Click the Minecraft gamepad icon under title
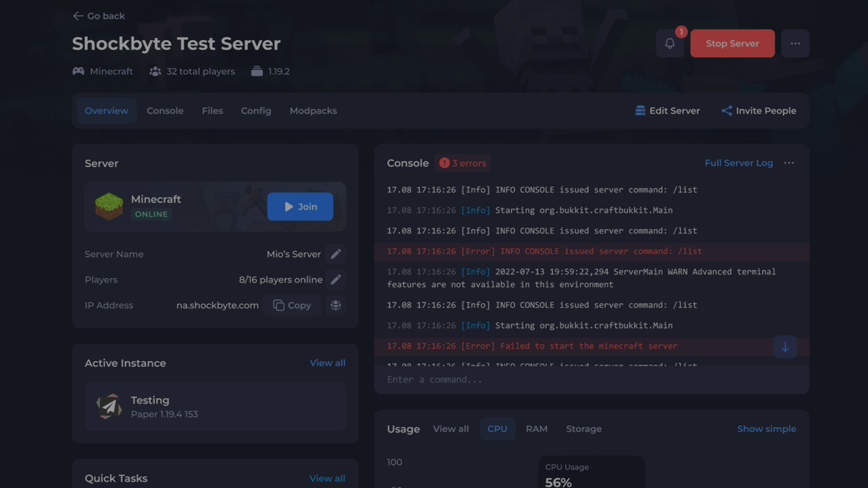 (78, 71)
